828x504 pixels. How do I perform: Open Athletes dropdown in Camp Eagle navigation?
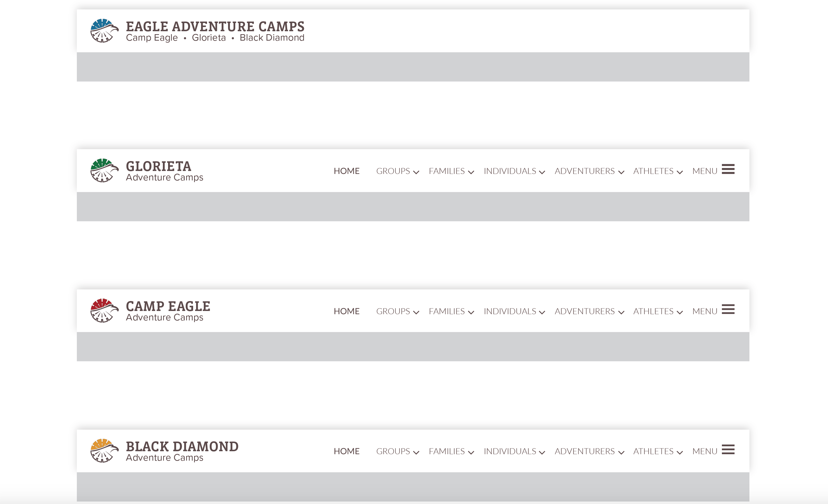pos(658,311)
